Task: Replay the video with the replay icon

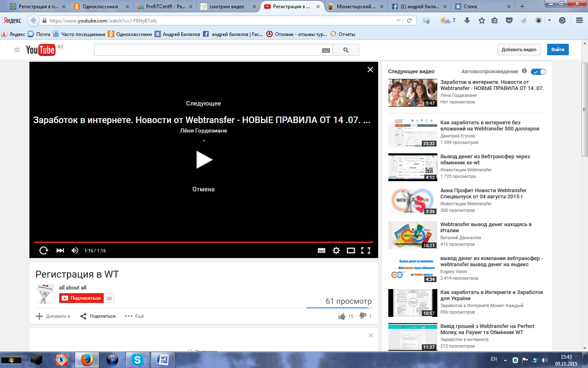Action: [44, 251]
